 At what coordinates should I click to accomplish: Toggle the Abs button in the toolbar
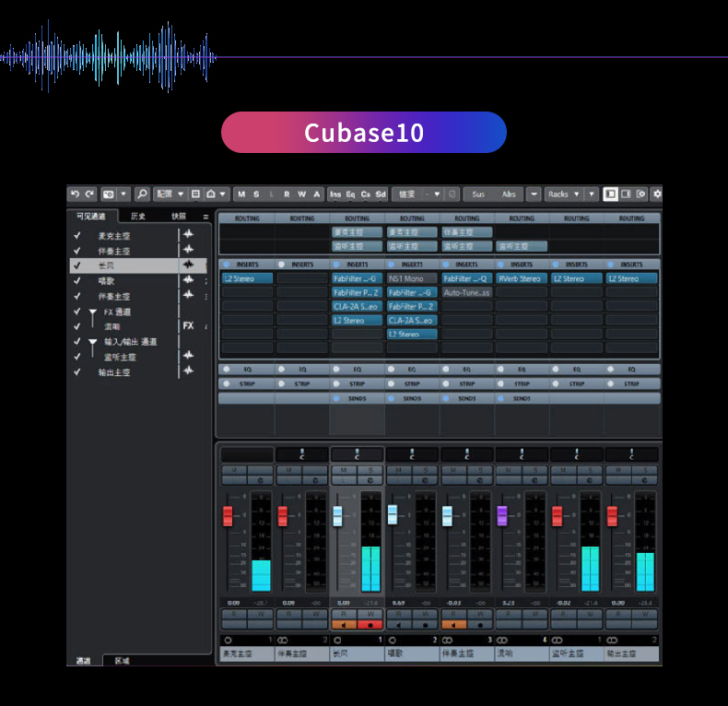(509, 194)
